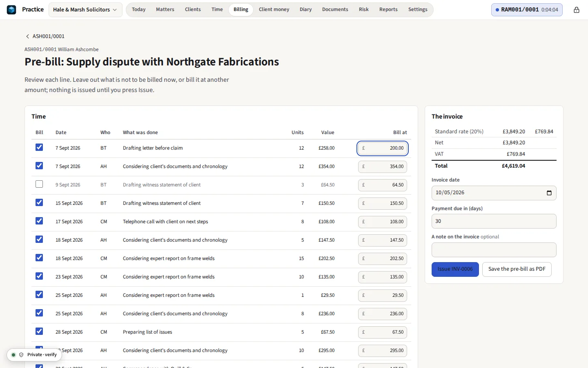Go to the Reports tab
This screenshot has height=368, width=588.
(x=388, y=9)
